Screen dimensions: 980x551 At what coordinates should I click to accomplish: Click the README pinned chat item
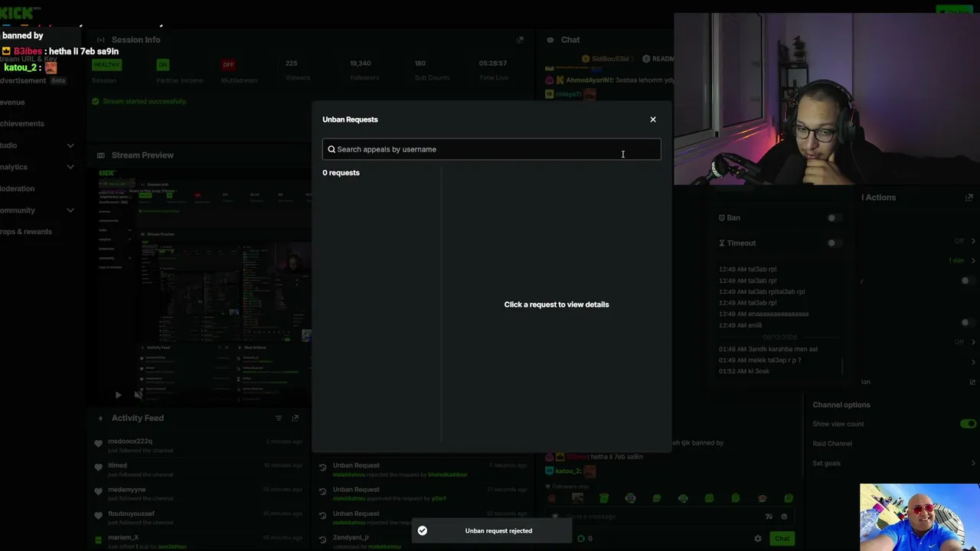point(658,59)
